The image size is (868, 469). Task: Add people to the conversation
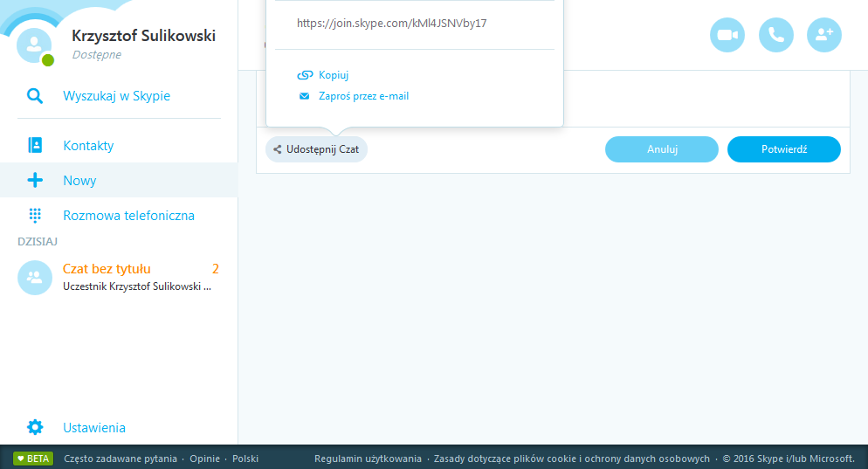823,35
